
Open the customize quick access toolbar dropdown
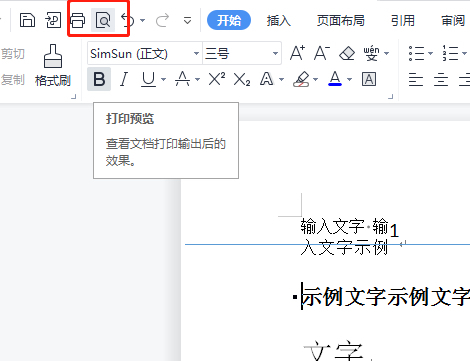pos(188,21)
